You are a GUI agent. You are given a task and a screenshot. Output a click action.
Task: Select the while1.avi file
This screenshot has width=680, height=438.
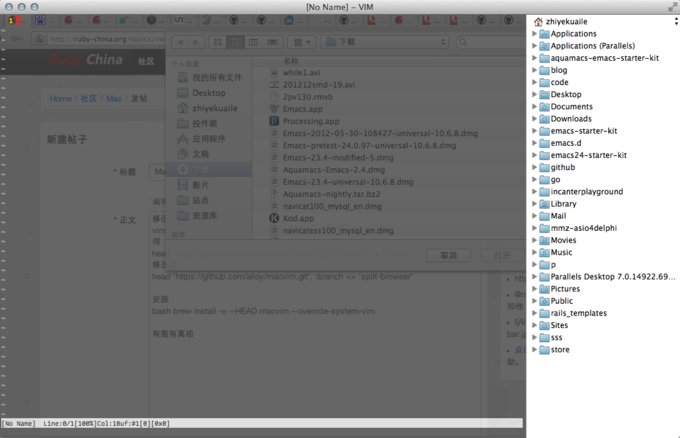[x=301, y=72]
